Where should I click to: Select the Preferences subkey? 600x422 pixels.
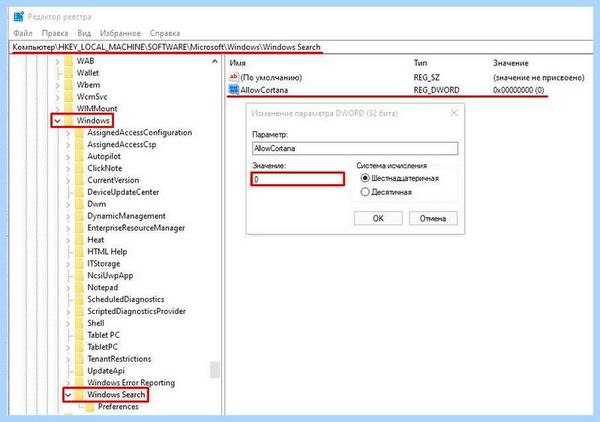point(118,407)
